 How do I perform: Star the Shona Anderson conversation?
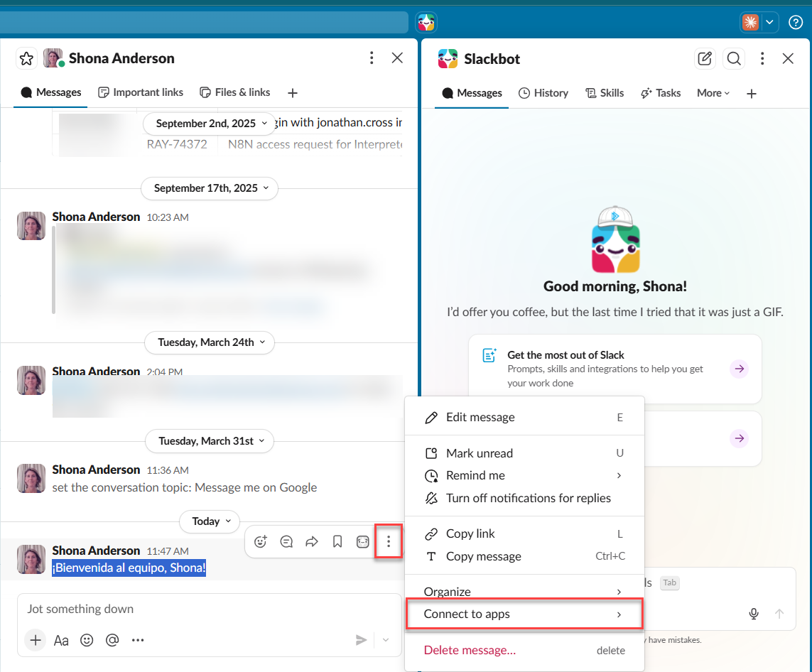pos(26,58)
